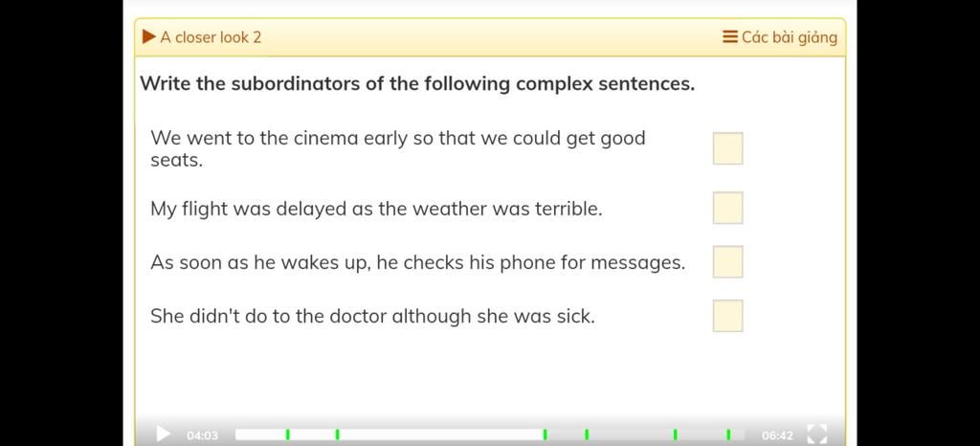
Task: Jump to third green marker on timeline
Action: tap(545, 435)
